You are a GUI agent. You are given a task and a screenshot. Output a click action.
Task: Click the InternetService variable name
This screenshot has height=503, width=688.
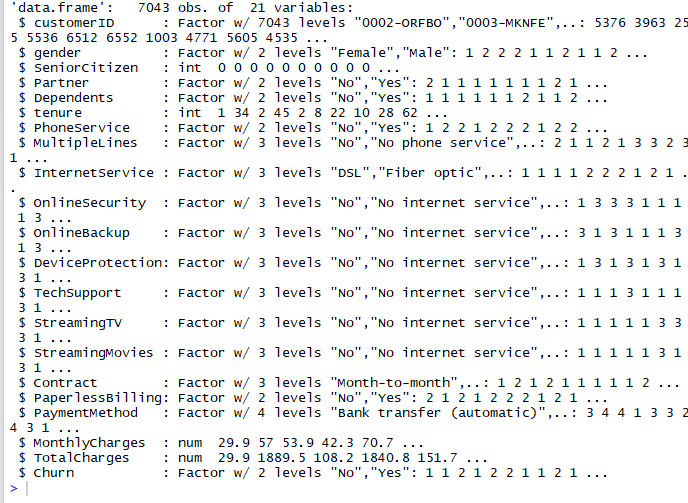tap(93, 173)
